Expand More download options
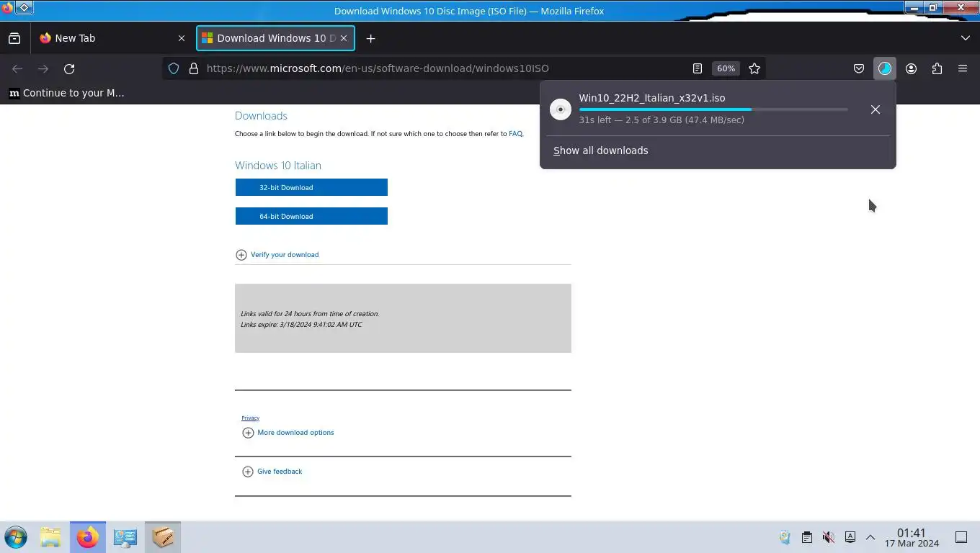980x553 pixels. pos(288,433)
